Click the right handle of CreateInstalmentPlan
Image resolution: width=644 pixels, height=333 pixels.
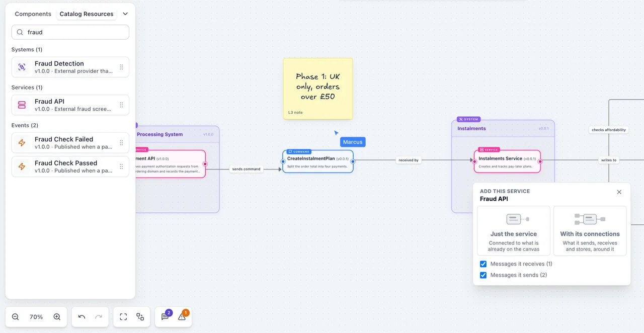353,161
